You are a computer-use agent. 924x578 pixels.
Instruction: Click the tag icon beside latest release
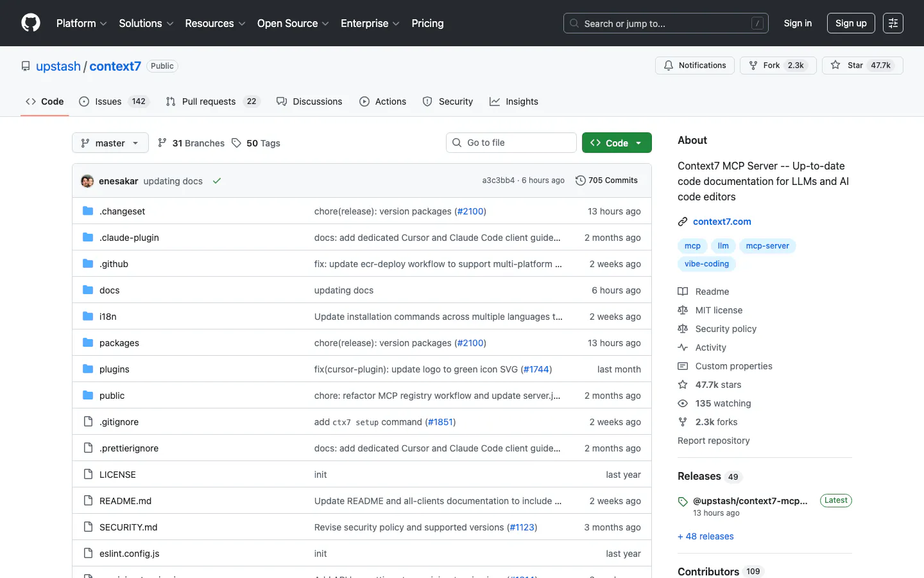(683, 502)
